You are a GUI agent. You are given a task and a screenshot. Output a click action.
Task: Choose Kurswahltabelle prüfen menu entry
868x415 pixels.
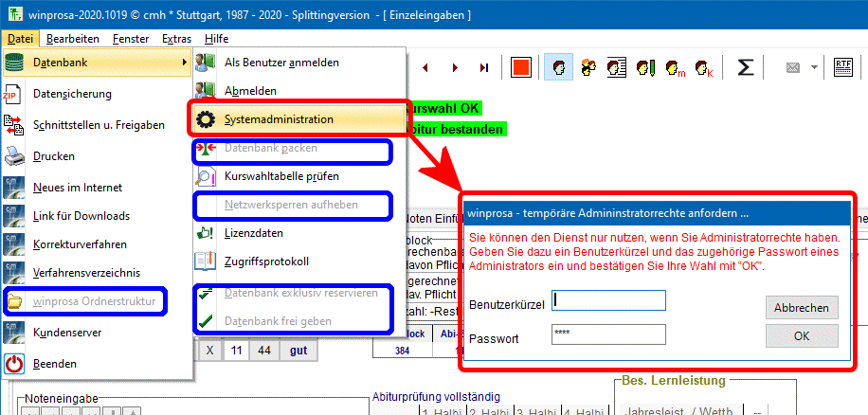click(281, 176)
